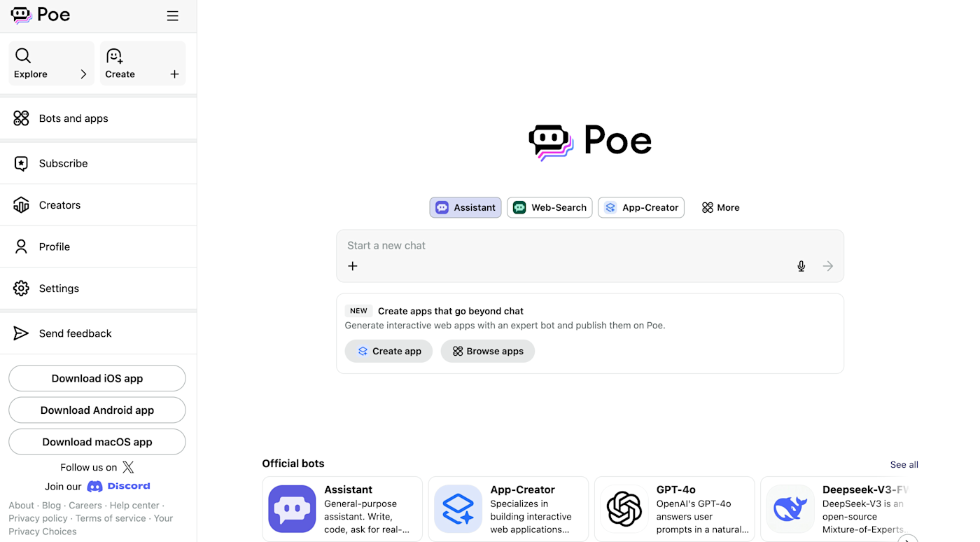Click the See all link
Screen dimensions: 980x542
(904, 464)
